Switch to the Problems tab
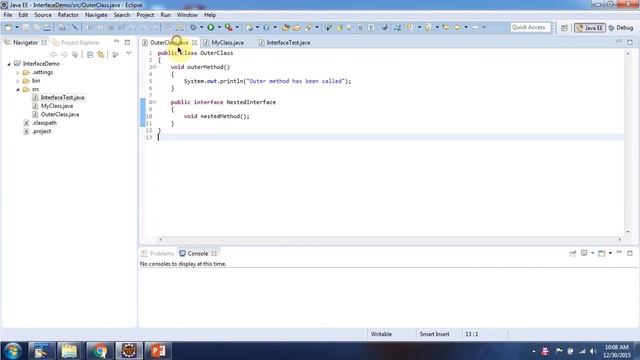The image size is (640, 360). point(158,253)
